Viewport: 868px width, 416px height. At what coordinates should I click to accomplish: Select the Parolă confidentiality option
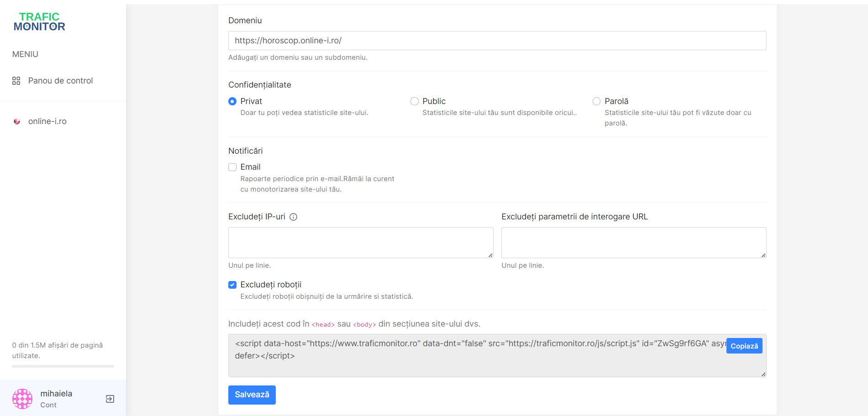tap(596, 101)
